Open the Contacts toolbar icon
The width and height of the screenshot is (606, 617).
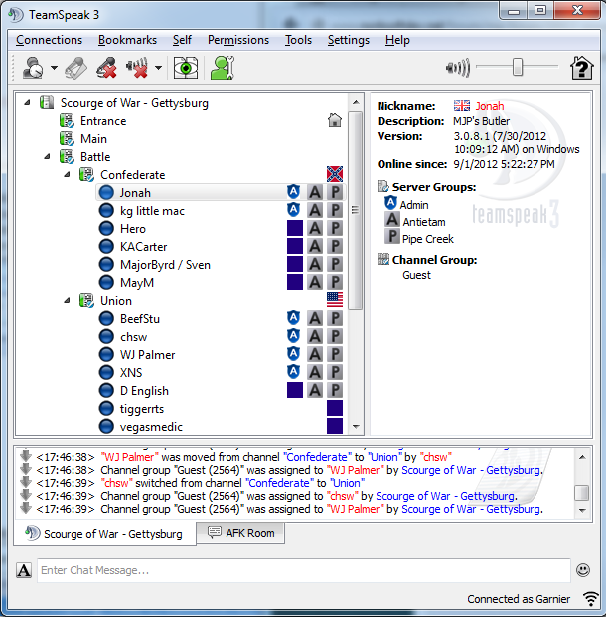tap(222, 68)
